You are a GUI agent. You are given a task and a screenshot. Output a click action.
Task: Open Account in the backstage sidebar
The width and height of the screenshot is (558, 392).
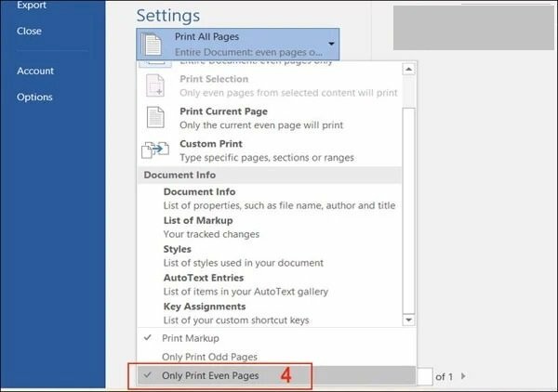point(35,71)
